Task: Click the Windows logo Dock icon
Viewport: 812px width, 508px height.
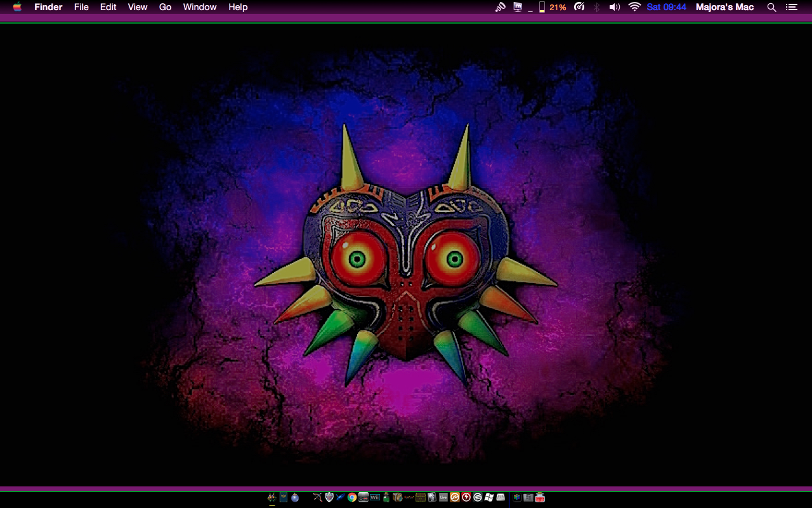Action: point(489,497)
